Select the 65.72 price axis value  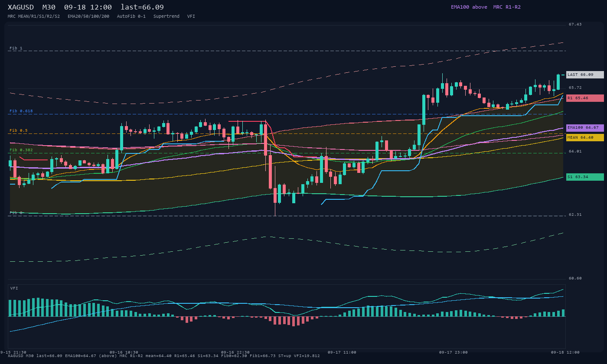[x=575, y=88]
